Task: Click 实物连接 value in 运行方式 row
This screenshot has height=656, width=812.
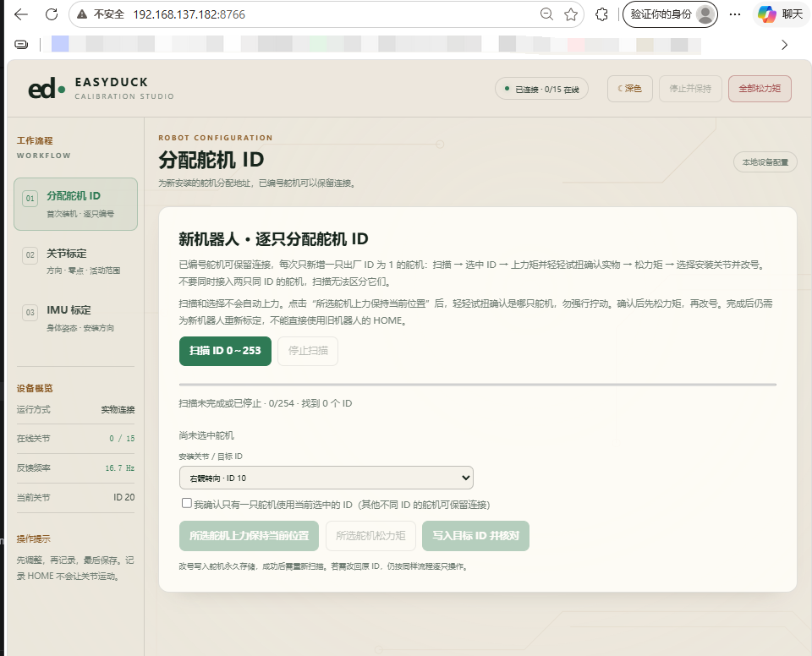Action: (x=118, y=409)
